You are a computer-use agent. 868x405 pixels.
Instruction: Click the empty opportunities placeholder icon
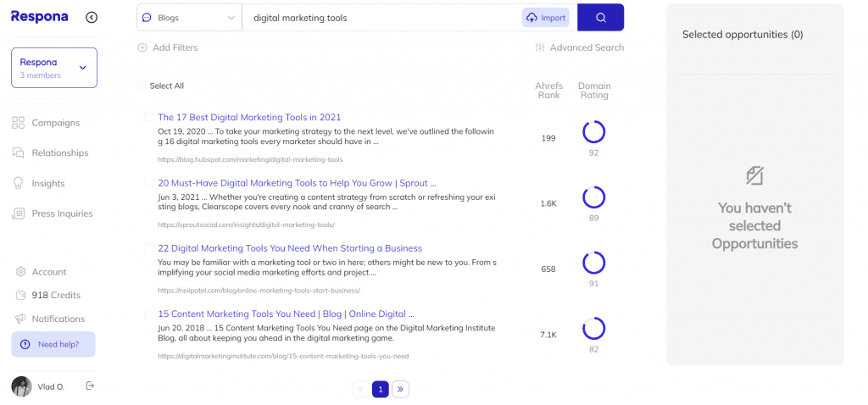pos(754,176)
